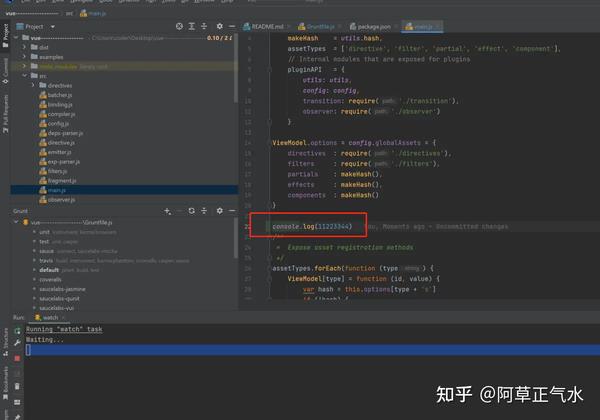Click the Select Opened File target icon in Project panel
This screenshot has width=600, height=420.
coord(179,26)
